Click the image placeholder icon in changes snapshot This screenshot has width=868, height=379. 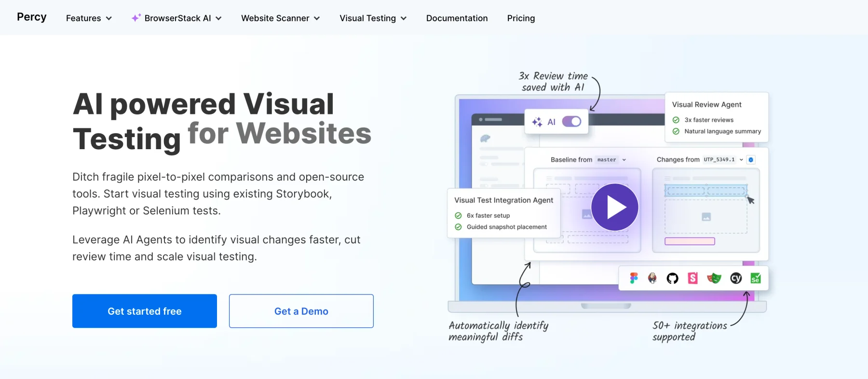706,217
